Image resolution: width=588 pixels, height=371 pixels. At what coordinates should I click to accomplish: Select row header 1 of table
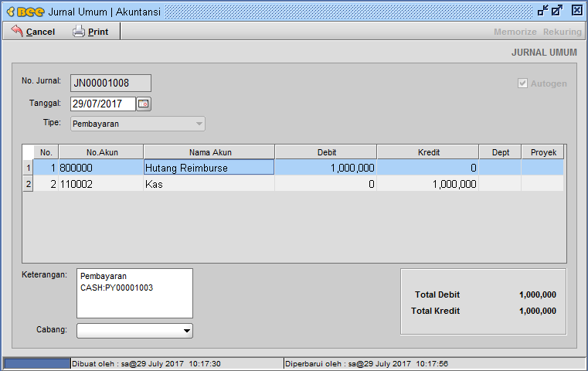(x=28, y=168)
